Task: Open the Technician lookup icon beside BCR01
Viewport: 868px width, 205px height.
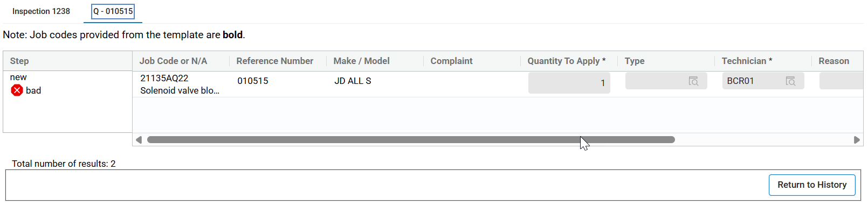Action: point(790,81)
